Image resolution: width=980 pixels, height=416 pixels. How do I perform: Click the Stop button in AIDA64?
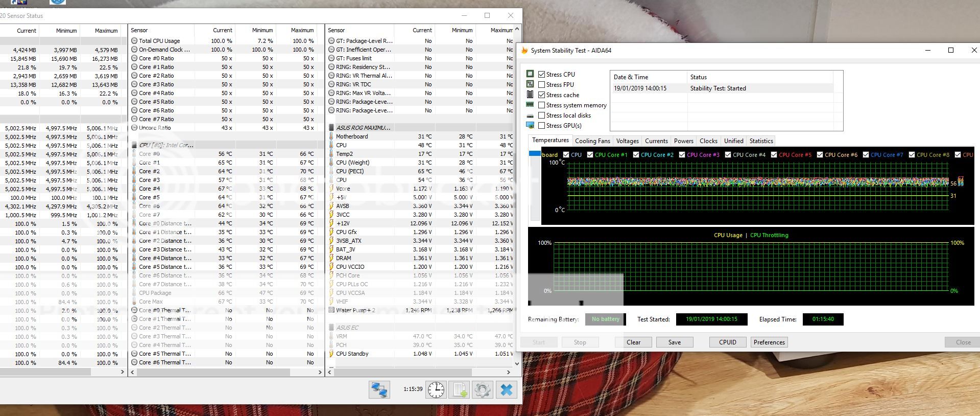580,342
